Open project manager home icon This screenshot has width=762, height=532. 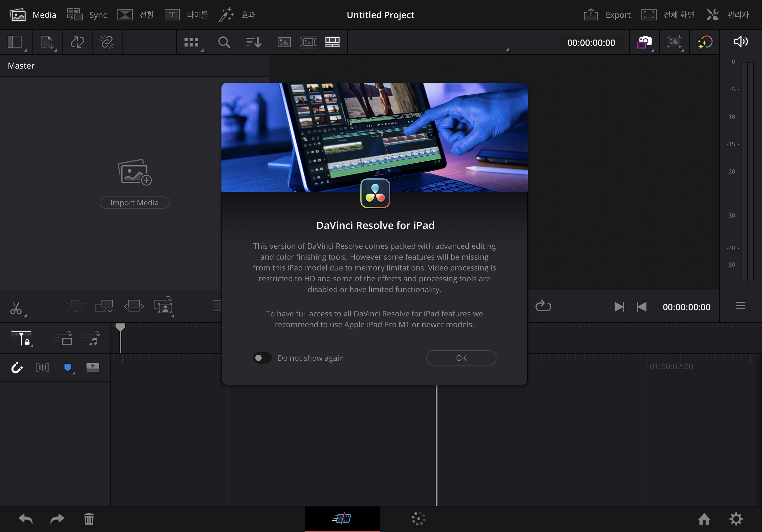point(704,519)
